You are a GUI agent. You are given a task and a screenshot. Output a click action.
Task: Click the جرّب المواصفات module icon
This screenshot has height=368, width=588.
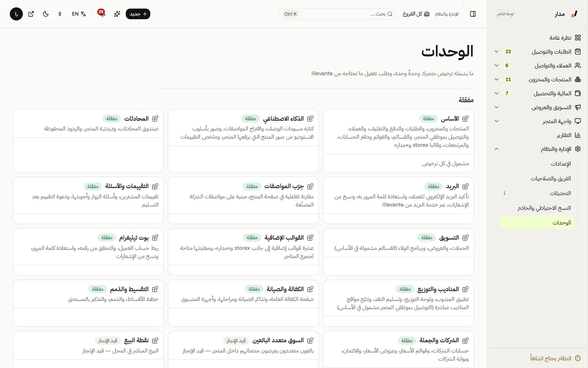click(x=310, y=186)
